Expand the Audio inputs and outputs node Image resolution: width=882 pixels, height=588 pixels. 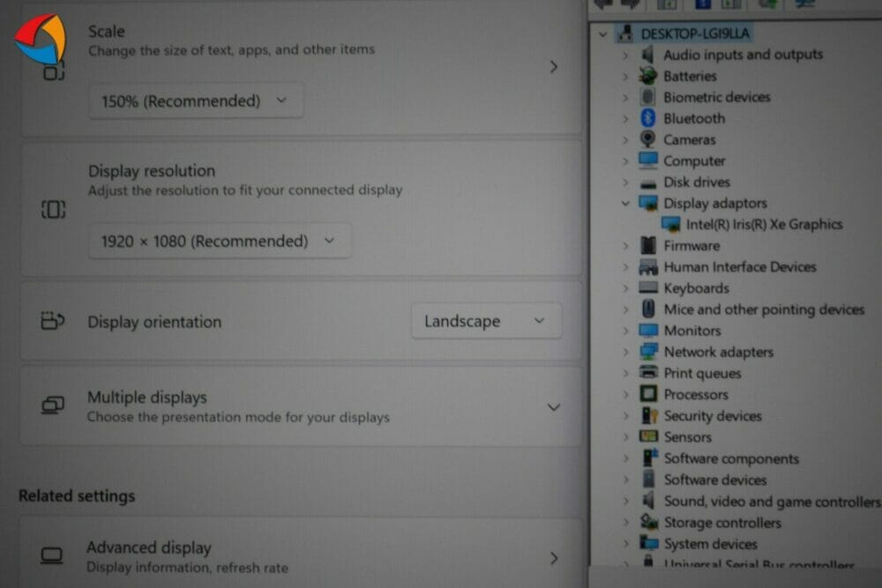point(625,55)
